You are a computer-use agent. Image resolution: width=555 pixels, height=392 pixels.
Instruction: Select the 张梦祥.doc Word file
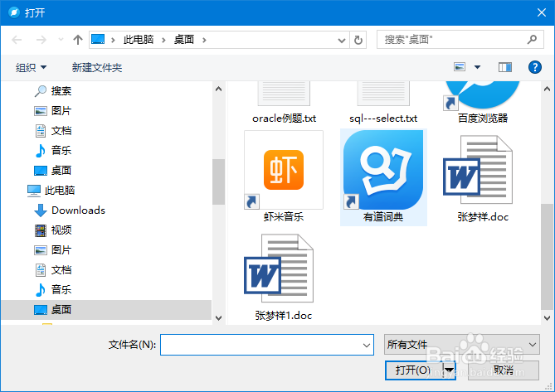pos(478,170)
